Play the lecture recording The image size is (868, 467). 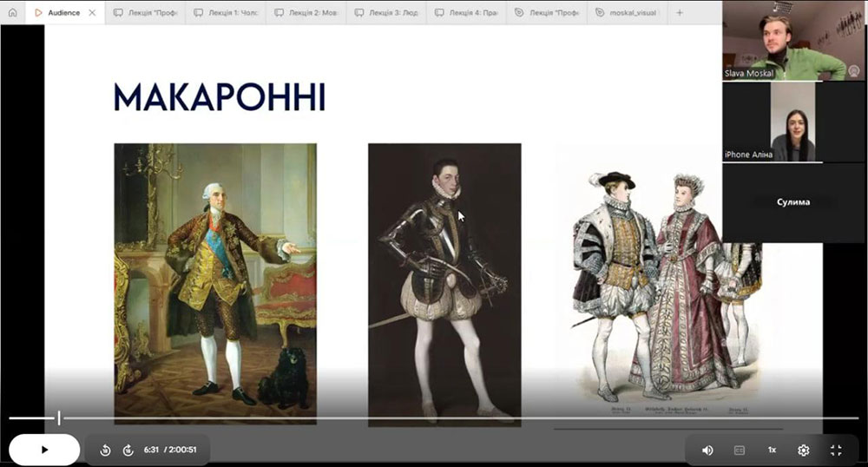[44, 450]
